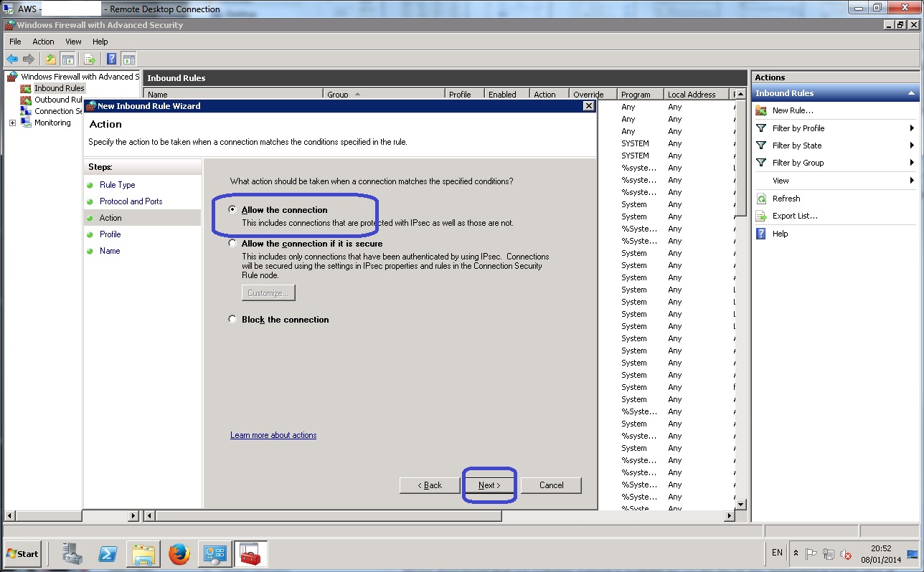The height and width of the screenshot is (572, 924).
Task: Go to the Protocol and Ports step
Action: tap(131, 201)
